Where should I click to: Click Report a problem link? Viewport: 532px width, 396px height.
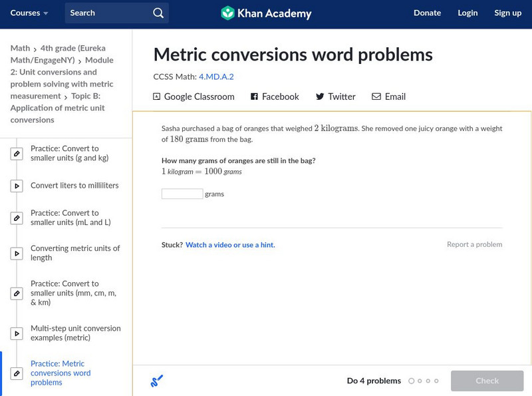point(474,245)
